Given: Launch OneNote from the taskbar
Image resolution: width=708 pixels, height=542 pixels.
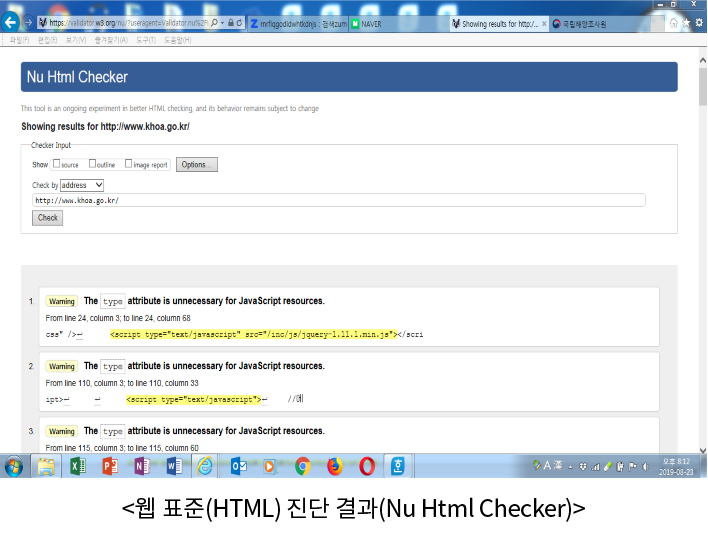Looking at the screenshot, I should tap(142, 467).
